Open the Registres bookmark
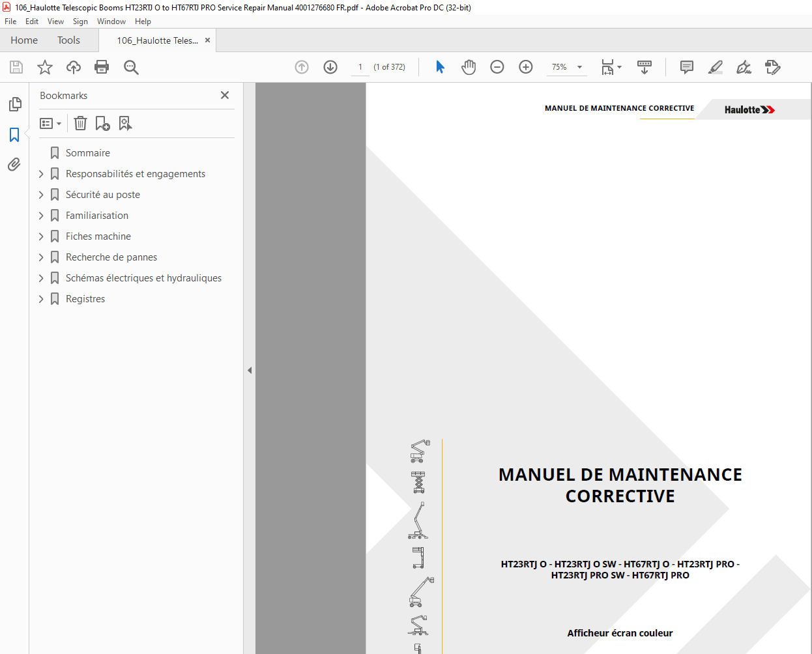This screenshot has width=812, height=654. (85, 299)
